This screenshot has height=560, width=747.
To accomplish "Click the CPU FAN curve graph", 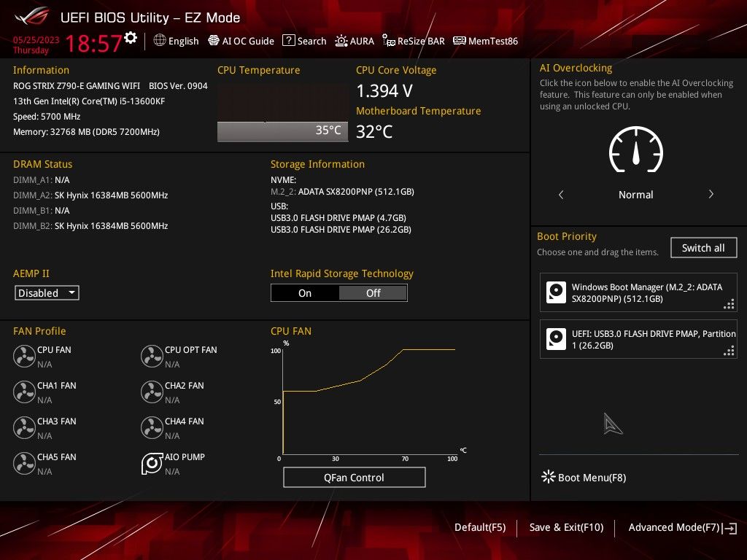I will point(369,400).
